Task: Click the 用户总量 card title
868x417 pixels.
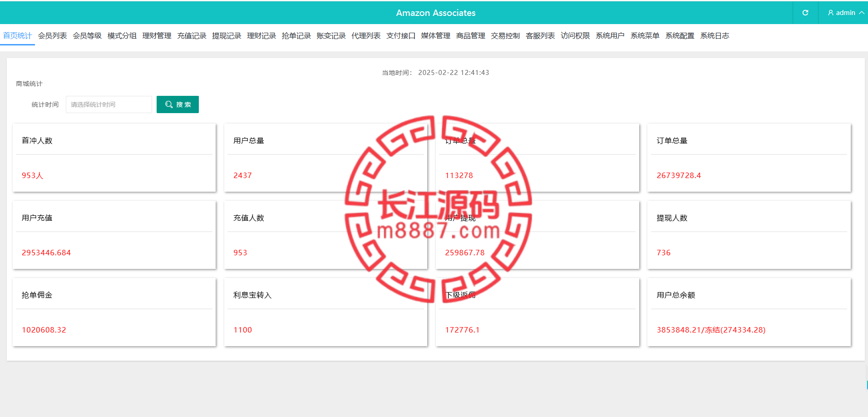Action: 249,141
